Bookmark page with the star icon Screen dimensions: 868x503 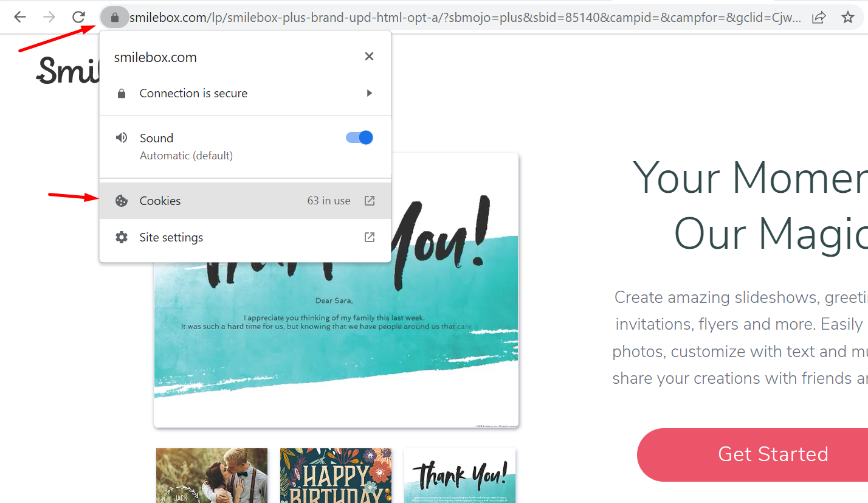pos(848,17)
